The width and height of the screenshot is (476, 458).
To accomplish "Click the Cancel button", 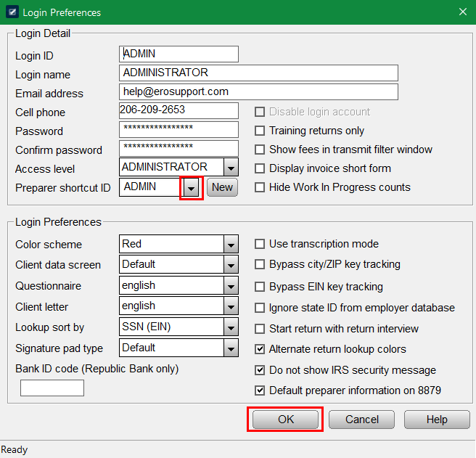I will [361, 420].
